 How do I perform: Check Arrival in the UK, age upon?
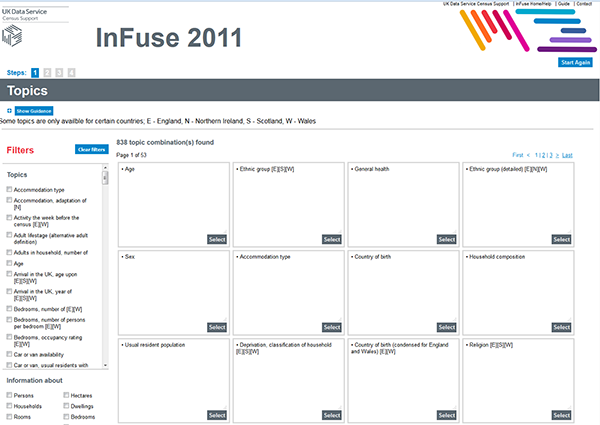click(x=9, y=274)
